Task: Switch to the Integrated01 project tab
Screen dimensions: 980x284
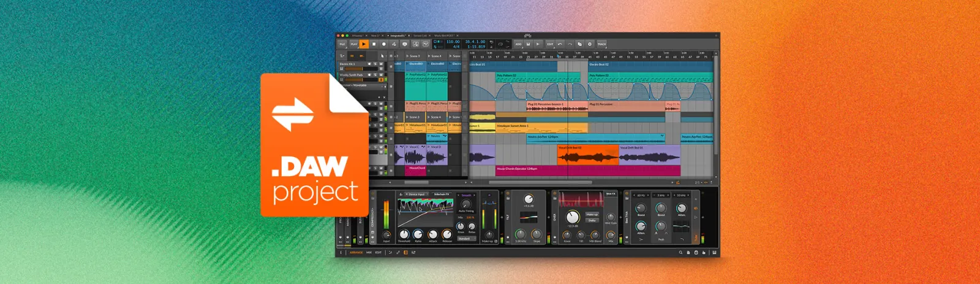Action: click(x=398, y=36)
